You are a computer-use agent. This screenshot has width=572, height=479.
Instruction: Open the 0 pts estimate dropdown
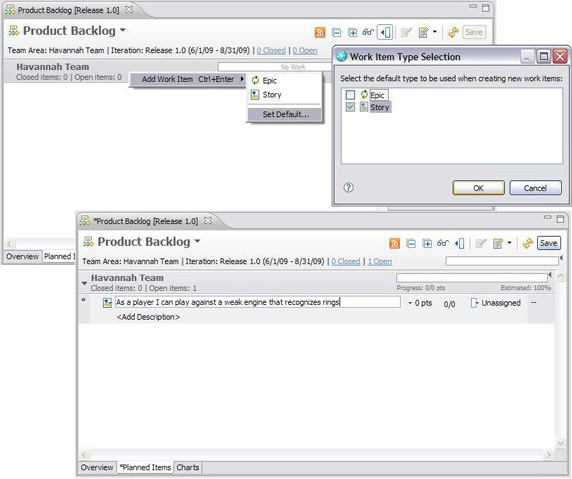click(x=420, y=303)
